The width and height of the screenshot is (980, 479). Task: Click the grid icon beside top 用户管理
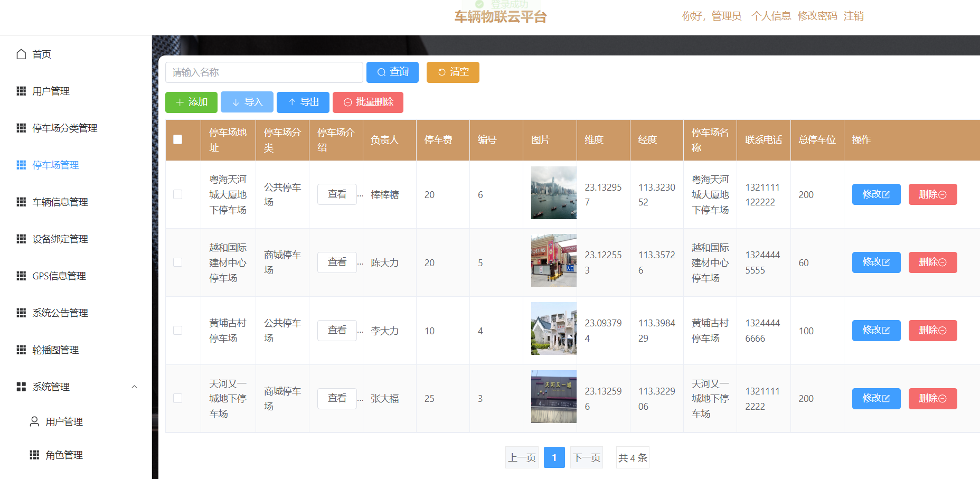[21, 91]
